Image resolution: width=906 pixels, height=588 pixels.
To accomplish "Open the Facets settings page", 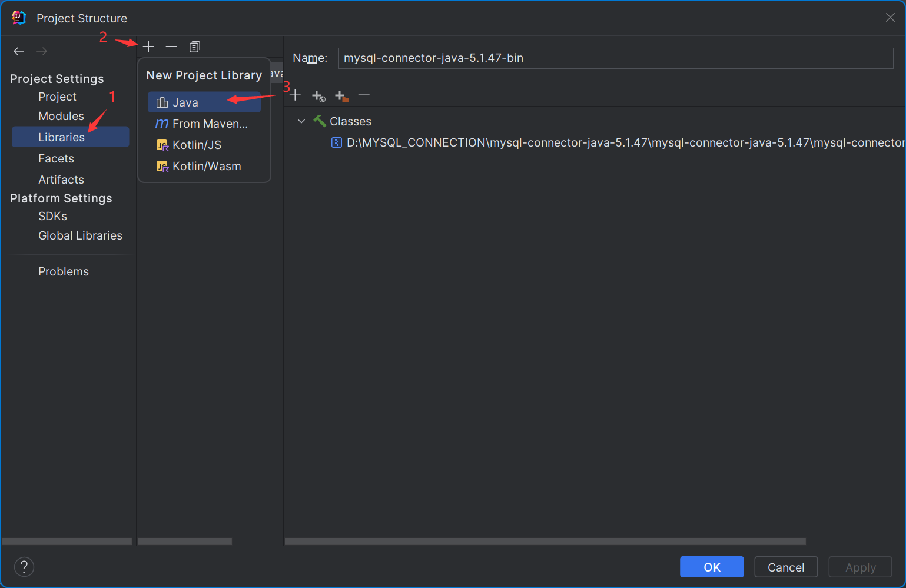I will click(x=57, y=158).
